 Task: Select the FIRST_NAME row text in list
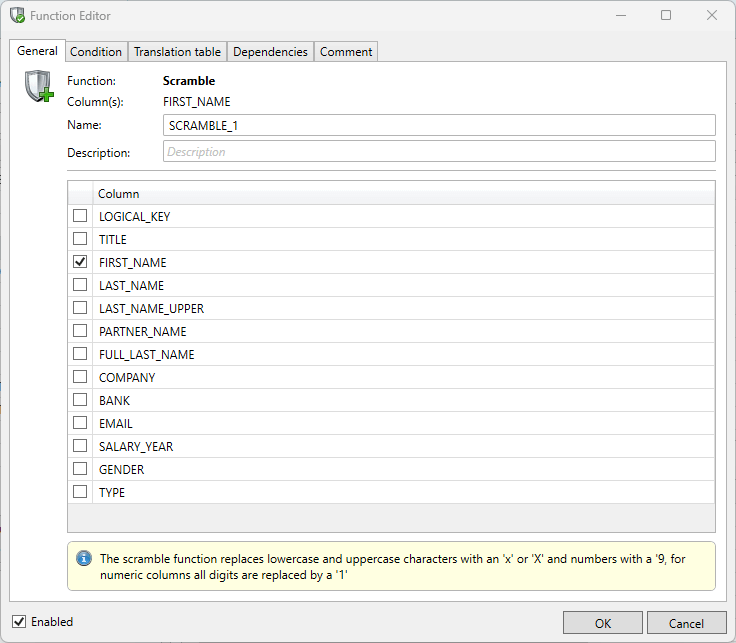click(x=132, y=263)
